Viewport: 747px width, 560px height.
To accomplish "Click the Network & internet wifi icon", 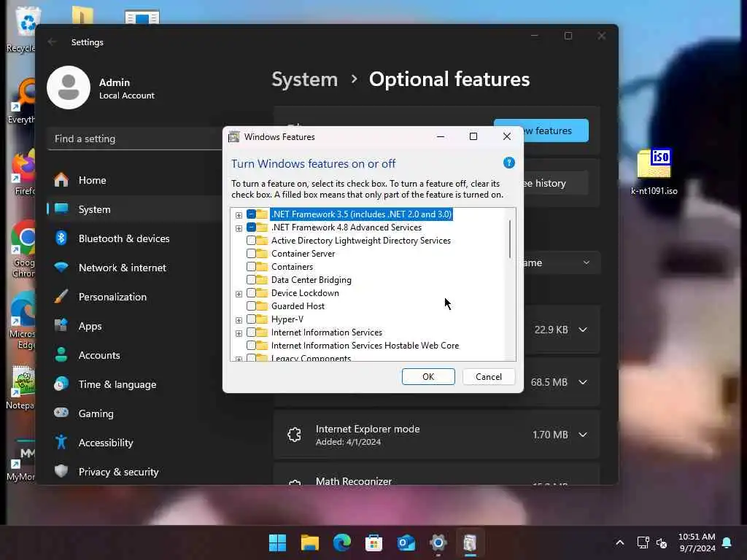I will (61, 267).
